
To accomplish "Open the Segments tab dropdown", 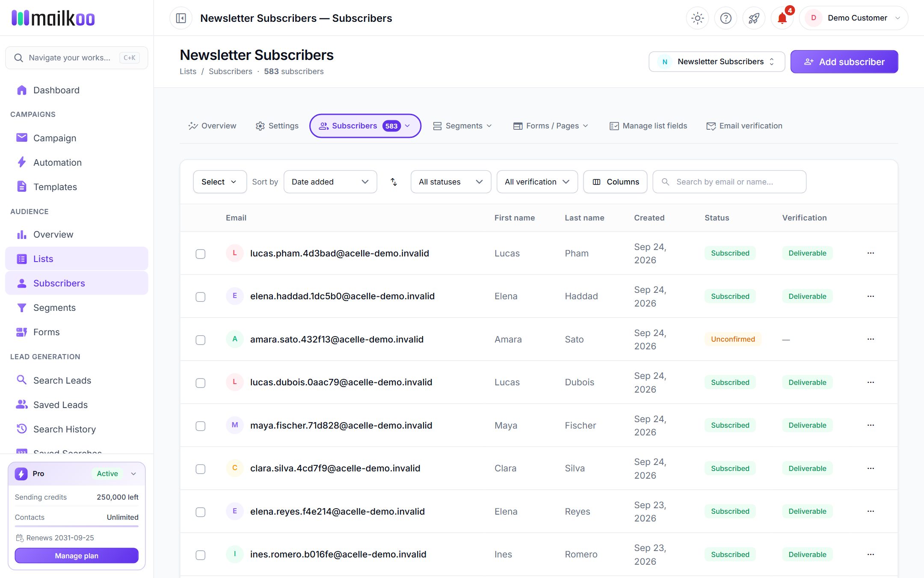I will point(462,126).
